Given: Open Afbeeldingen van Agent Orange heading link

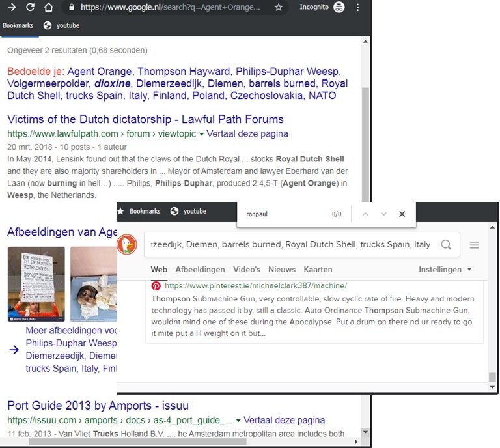Looking at the screenshot, I should [x=62, y=232].
